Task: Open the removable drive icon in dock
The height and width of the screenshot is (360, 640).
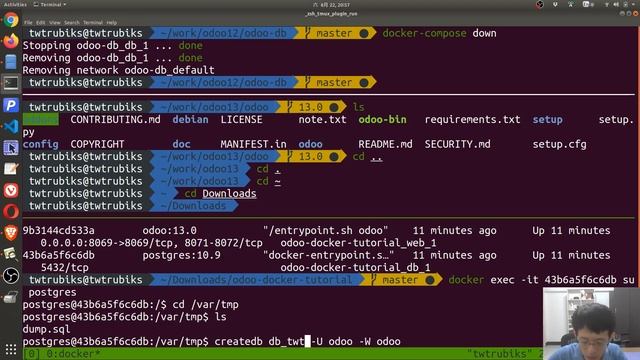Action: click(x=11, y=297)
